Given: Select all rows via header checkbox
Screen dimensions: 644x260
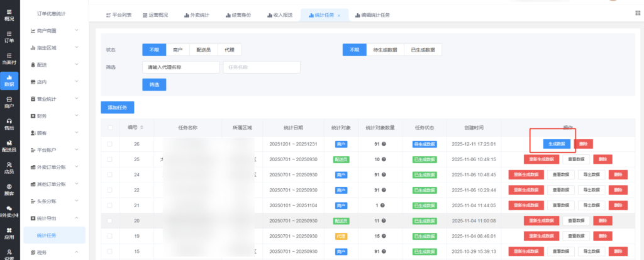Looking at the screenshot, I should point(111,127).
